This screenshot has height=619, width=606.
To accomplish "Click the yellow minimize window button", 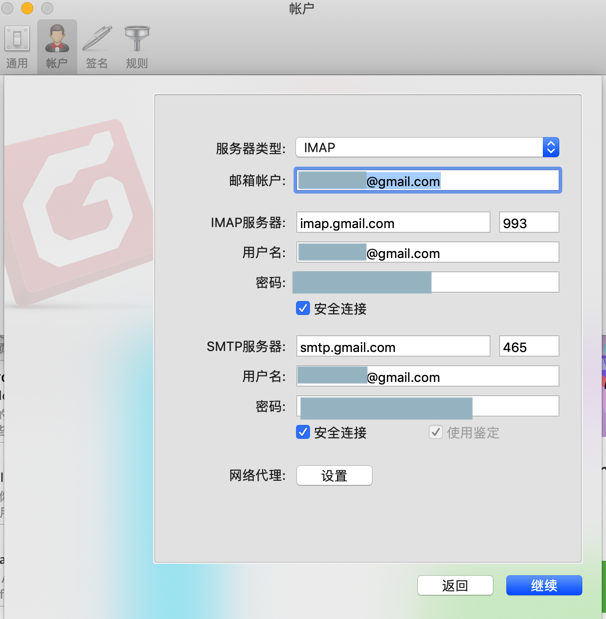I will coord(27,8).
